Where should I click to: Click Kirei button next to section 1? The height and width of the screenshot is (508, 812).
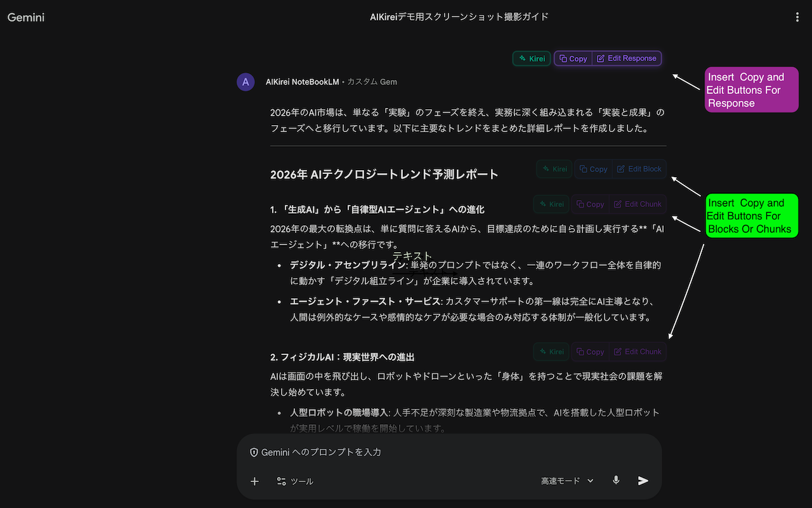(551, 204)
